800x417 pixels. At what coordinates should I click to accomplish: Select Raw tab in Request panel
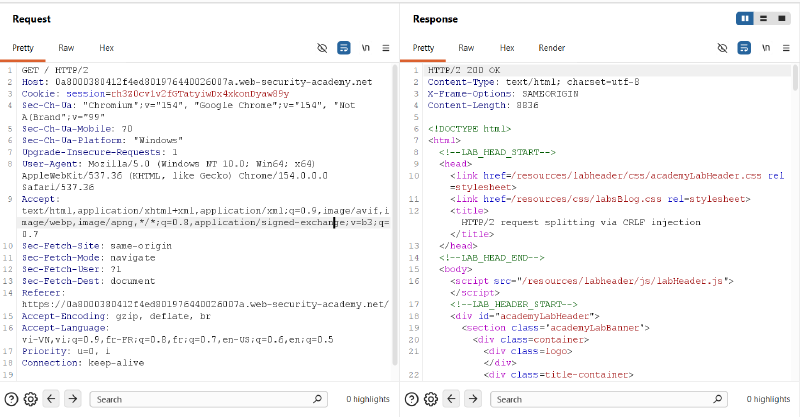pyautogui.click(x=66, y=48)
